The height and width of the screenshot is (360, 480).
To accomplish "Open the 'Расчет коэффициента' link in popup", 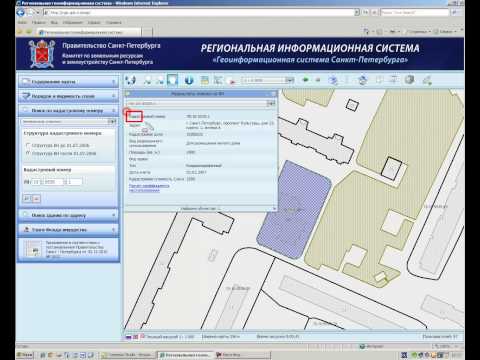I will point(149,188).
